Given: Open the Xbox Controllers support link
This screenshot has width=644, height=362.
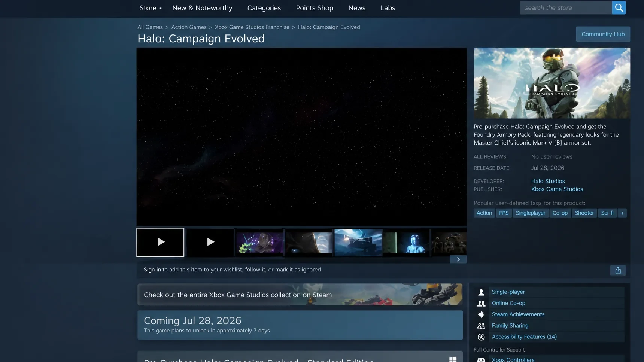Looking at the screenshot, I should pyautogui.click(x=513, y=359).
